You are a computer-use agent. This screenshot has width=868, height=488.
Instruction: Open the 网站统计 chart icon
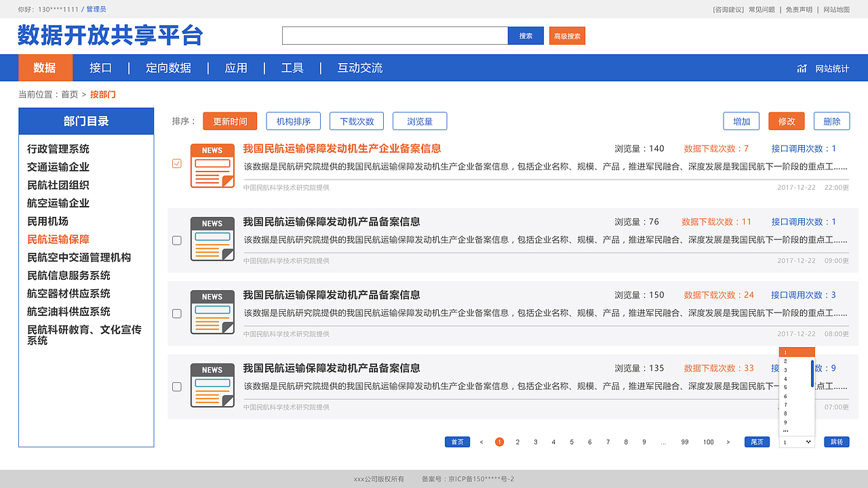pyautogui.click(x=802, y=68)
